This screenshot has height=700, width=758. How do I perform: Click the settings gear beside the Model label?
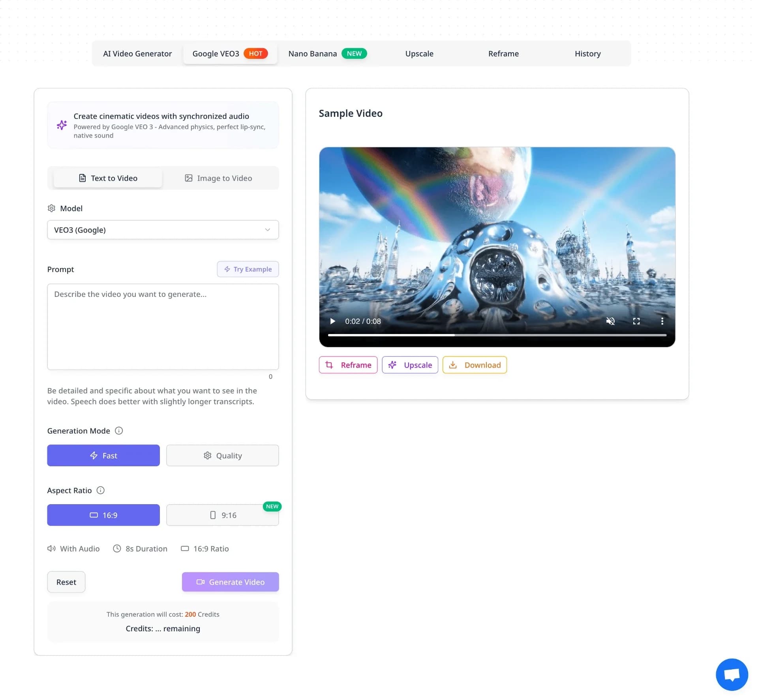coord(52,208)
